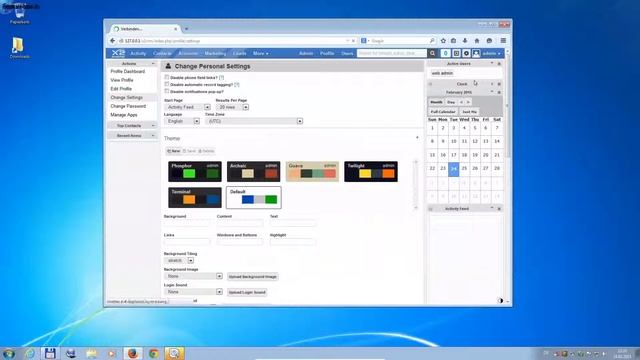Image resolution: width=640 pixels, height=360 pixels.
Task: Click the help icon beside Disable phone field links
Action: pyautogui.click(x=222, y=78)
